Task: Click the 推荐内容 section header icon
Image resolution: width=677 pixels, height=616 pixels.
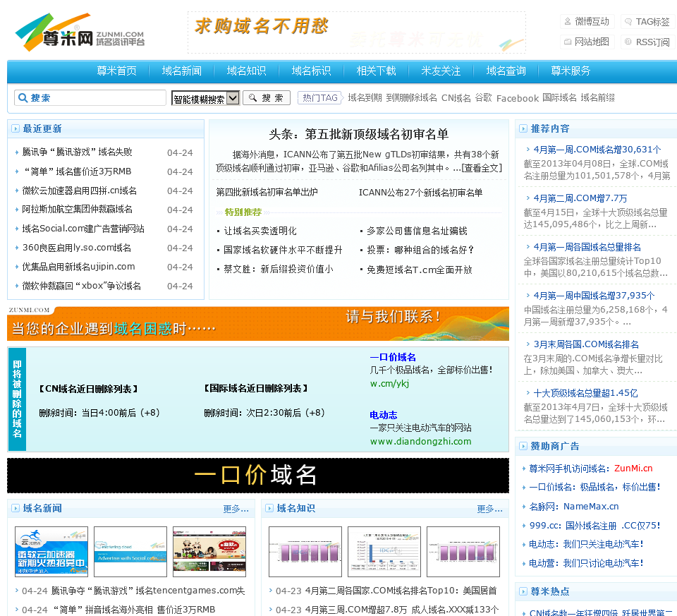Action: (x=523, y=129)
